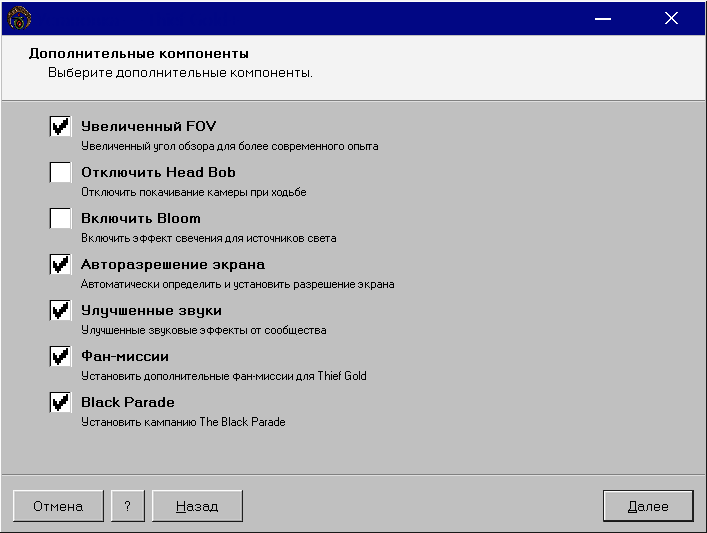
Task: Click the Включить Bloom label
Action: click(141, 218)
